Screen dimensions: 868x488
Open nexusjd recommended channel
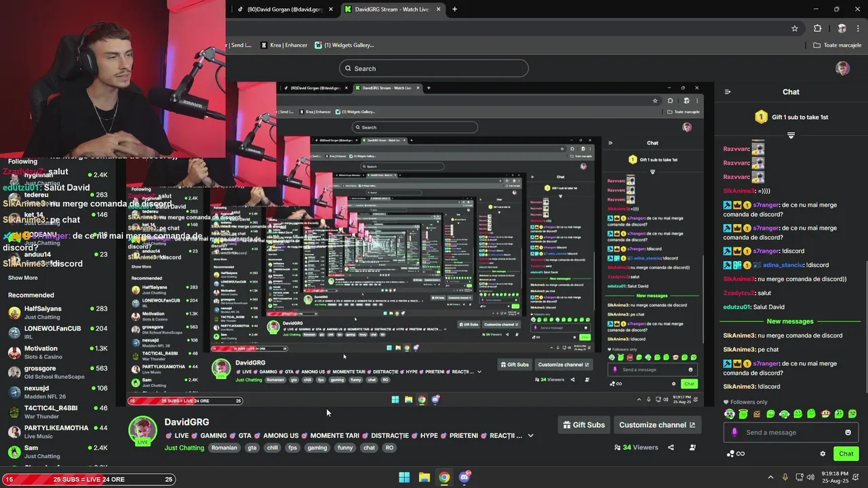58,392
